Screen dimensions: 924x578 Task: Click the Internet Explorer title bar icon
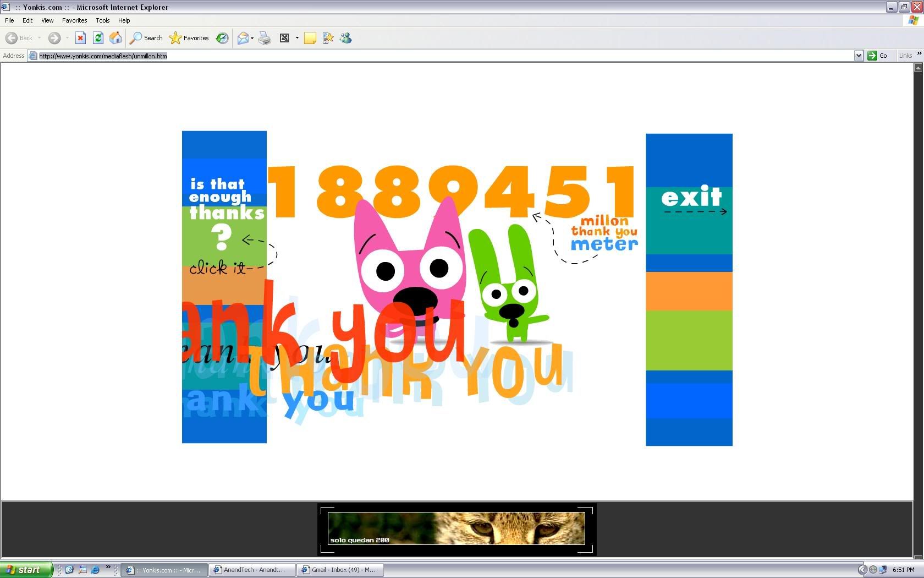[5, 7]
